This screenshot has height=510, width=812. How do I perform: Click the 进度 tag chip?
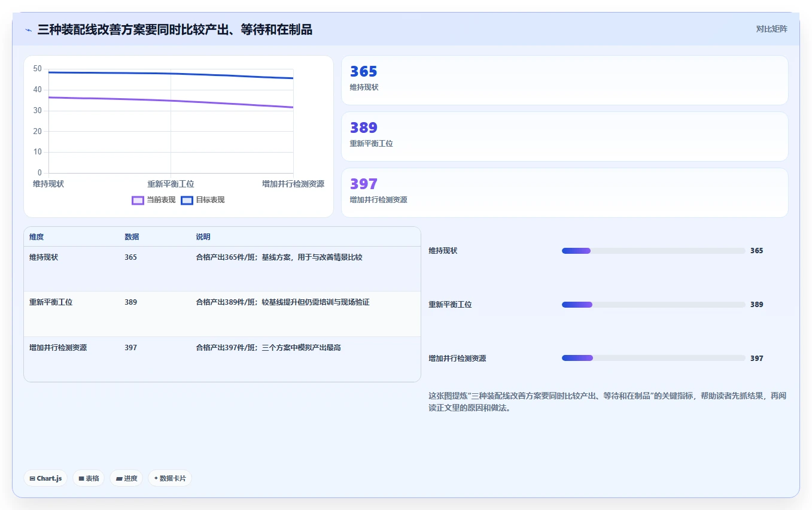pos(126,478)
